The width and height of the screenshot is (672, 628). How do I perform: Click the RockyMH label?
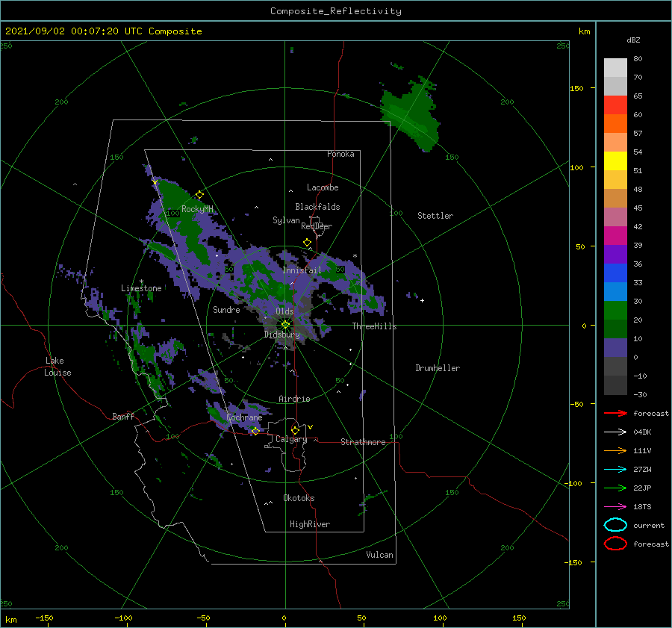197,209
